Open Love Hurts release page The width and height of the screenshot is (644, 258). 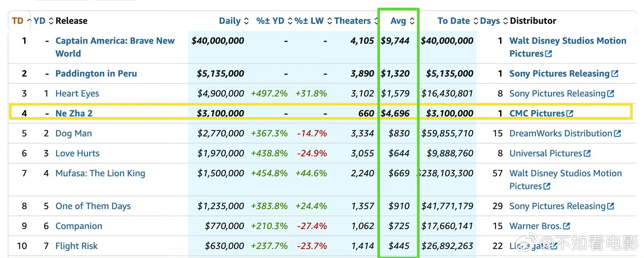pos(77,153)
